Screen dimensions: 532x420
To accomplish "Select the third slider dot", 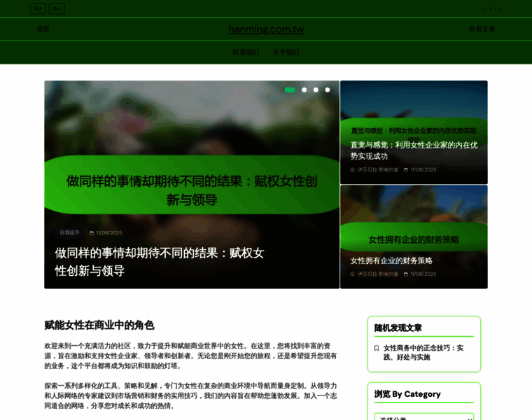I will 316,90.
